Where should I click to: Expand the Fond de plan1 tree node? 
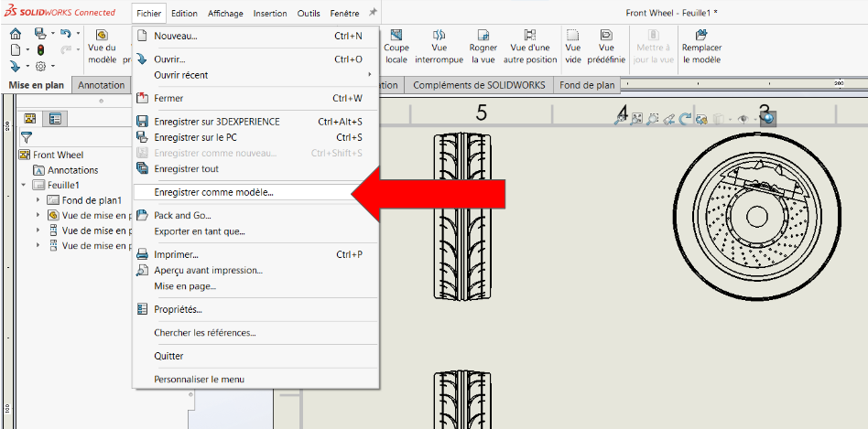(x=38, y=200)
